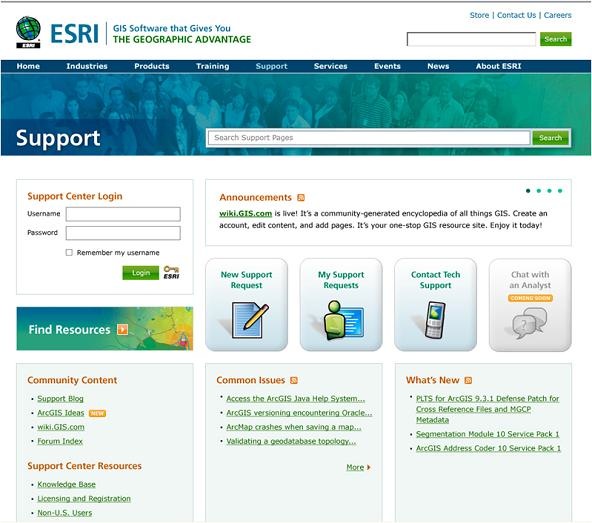Select the last announcement pagination dot
Image resolution: width=592 pixels, height=523 pixels.
tap(560, 191)
